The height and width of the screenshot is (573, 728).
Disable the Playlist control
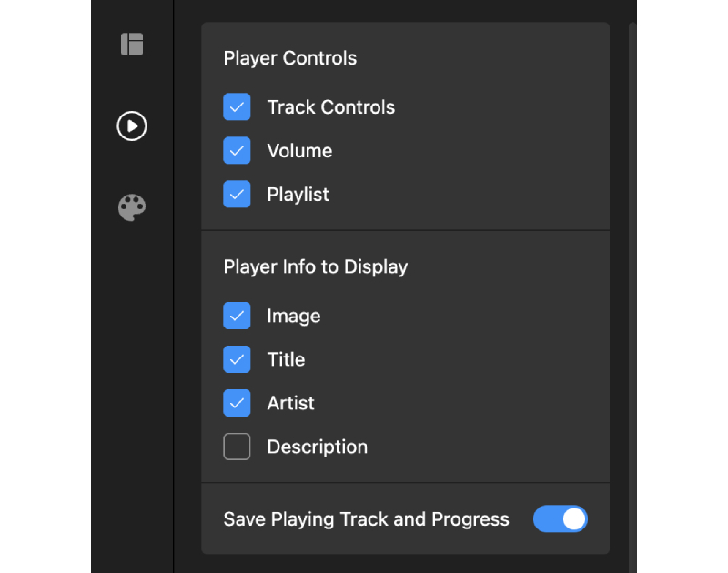(x=237, y=194)
